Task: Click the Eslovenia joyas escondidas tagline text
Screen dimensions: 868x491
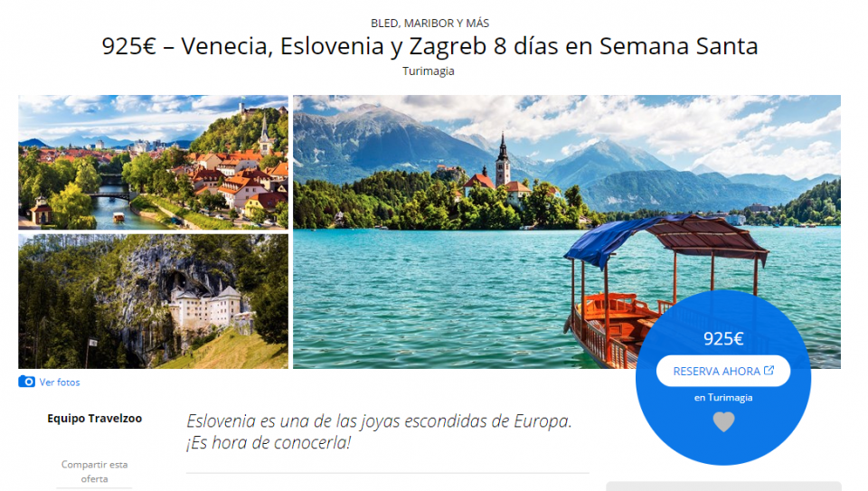Action: pos(379,431)
